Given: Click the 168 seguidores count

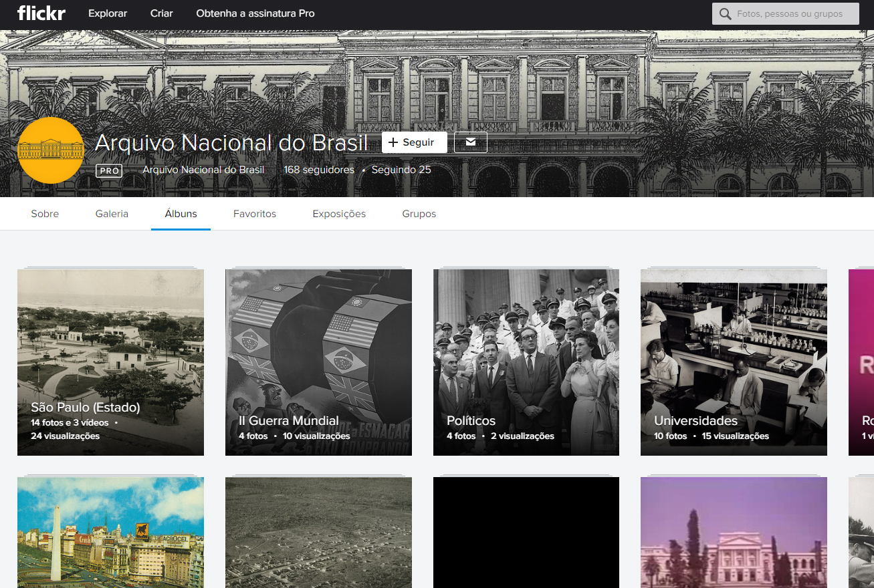Looking at the screenshot, I should coord(319,169).
